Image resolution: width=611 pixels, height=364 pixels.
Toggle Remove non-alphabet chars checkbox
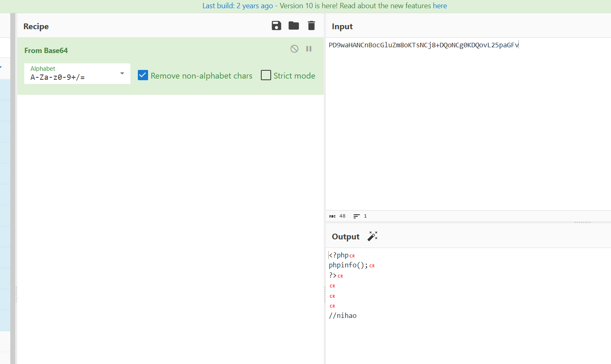point(143,75)
